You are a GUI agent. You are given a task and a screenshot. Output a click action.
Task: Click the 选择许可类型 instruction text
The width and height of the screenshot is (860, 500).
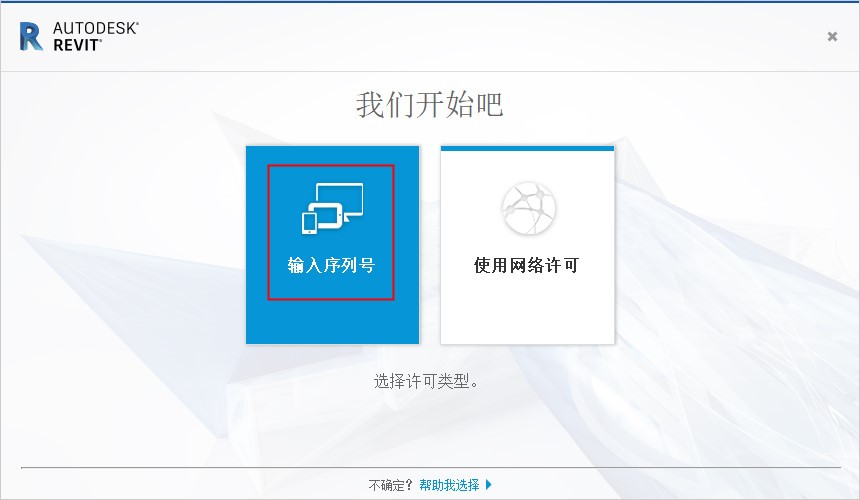(x=427, y=381)
